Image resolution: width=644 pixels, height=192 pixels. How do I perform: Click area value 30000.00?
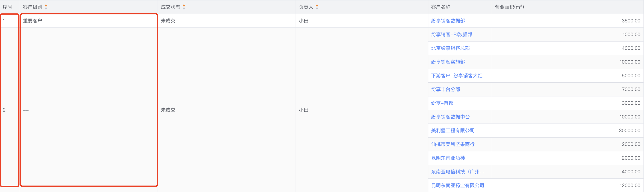pos(629,131)
